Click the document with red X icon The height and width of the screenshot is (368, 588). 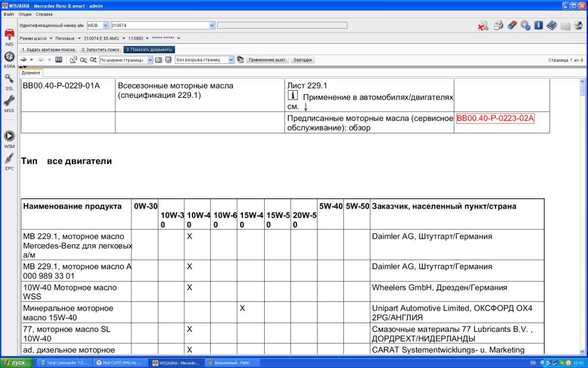pyautogui.click(x=483, y=25)
